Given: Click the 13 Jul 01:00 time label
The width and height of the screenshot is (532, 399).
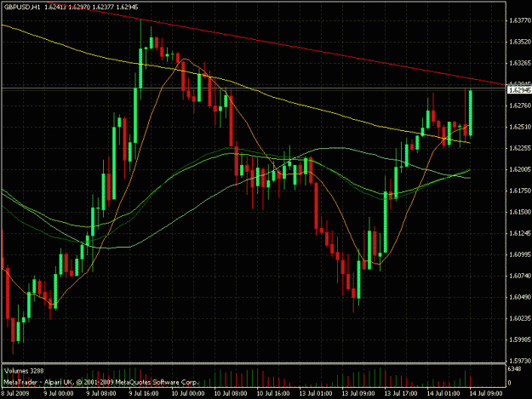Looking at the screenshot, I should [x=316, y=394].
